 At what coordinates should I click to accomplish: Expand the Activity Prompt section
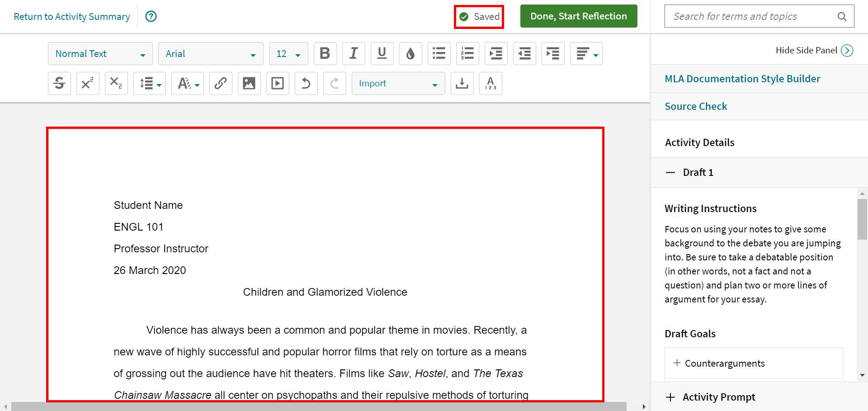670,397
